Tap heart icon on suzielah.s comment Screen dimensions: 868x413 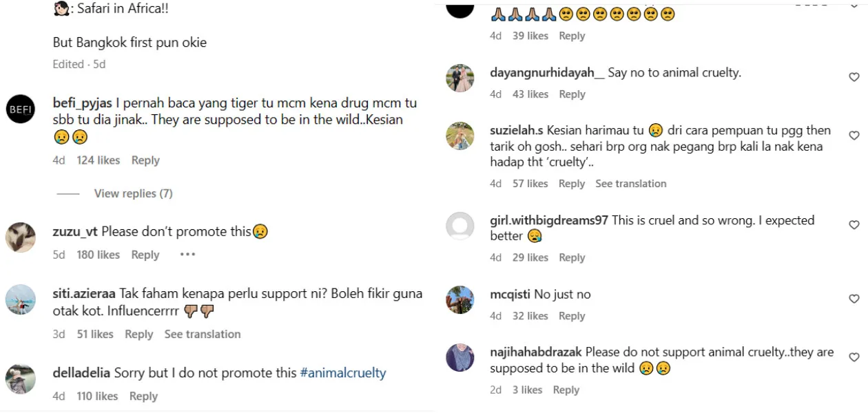coord(854,136)
